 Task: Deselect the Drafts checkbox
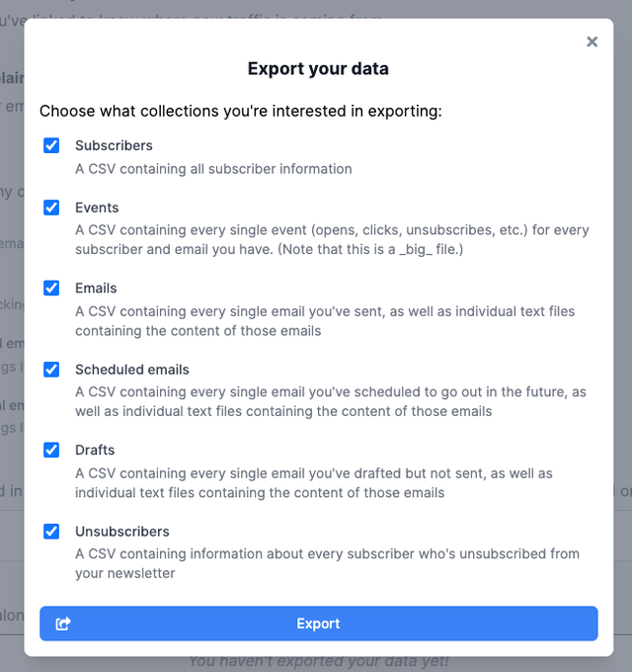pos(51,450)
